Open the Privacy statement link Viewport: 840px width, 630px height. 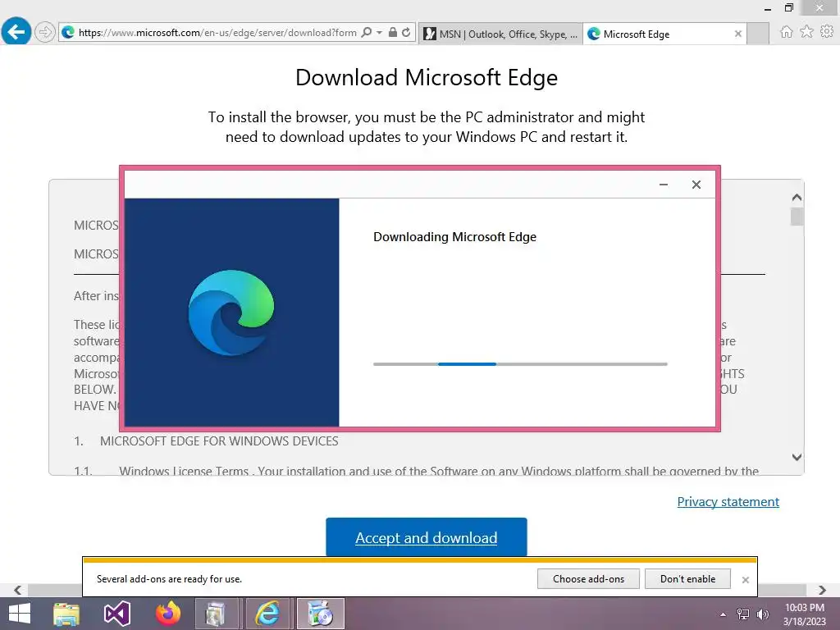[728, 501]
